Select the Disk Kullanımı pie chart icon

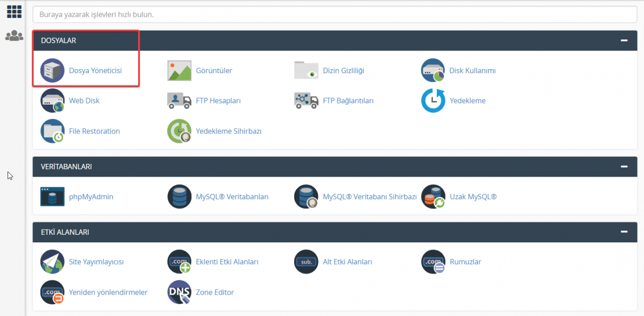click(x=433, y=70)
